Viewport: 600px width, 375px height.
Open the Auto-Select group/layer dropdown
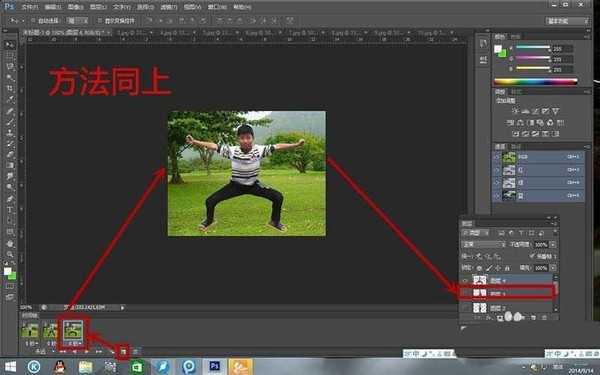pyautogui.click(x=78, y=21)
